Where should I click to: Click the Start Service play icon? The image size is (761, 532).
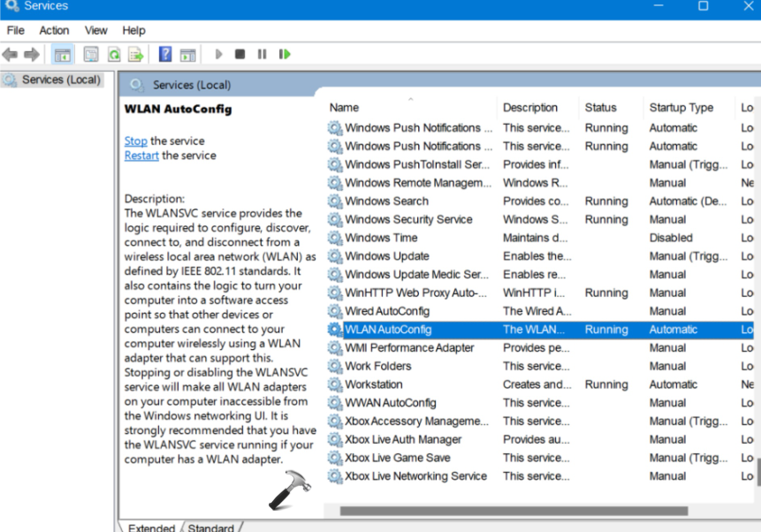218,54
